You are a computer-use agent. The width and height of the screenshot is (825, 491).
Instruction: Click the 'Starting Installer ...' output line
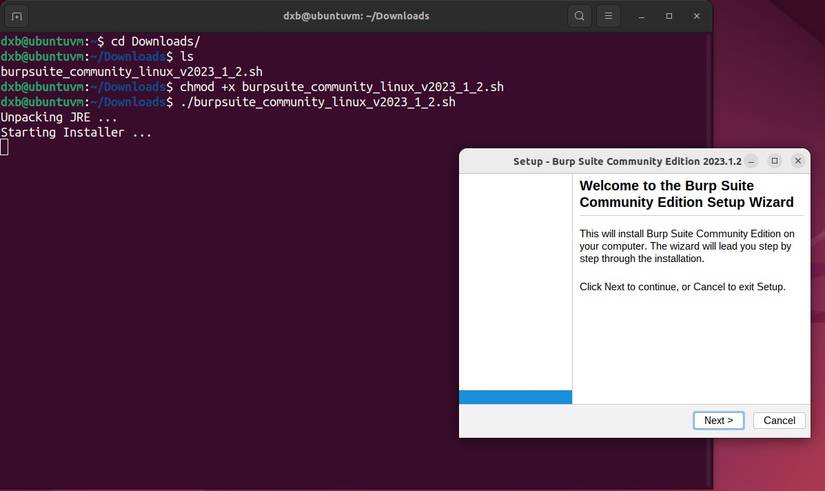pos(76,133)
